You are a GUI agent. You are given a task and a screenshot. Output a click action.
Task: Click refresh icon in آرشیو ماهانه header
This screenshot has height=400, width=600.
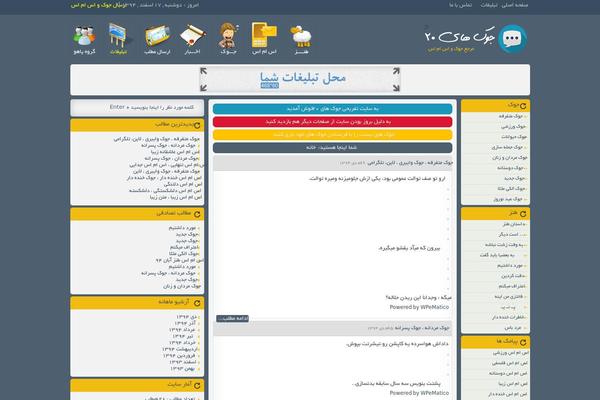197,303
